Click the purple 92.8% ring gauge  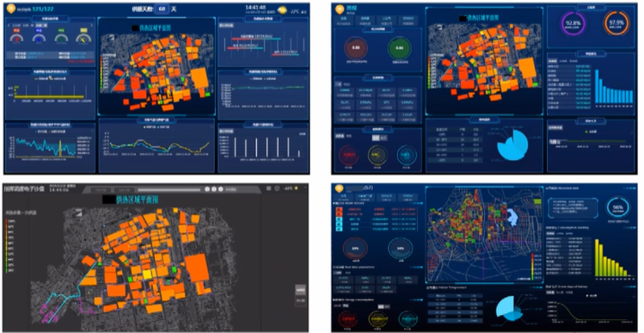tap(573, 24)
